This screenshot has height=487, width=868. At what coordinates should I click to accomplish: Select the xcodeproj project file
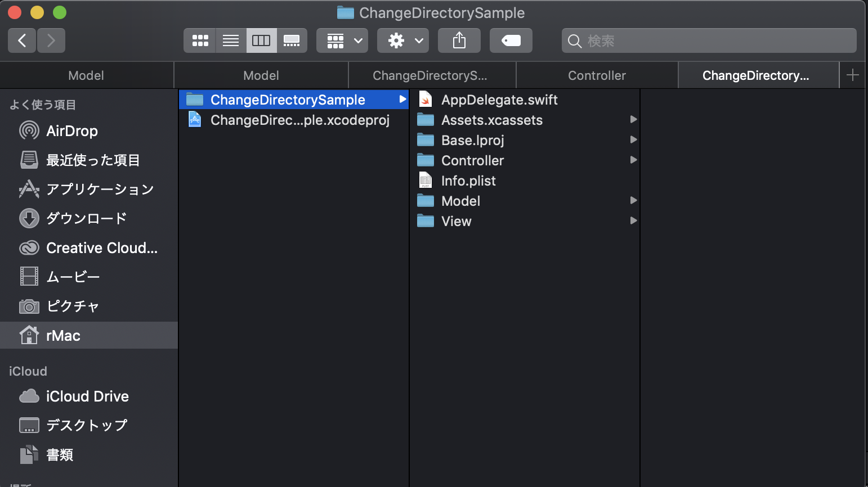299,120
